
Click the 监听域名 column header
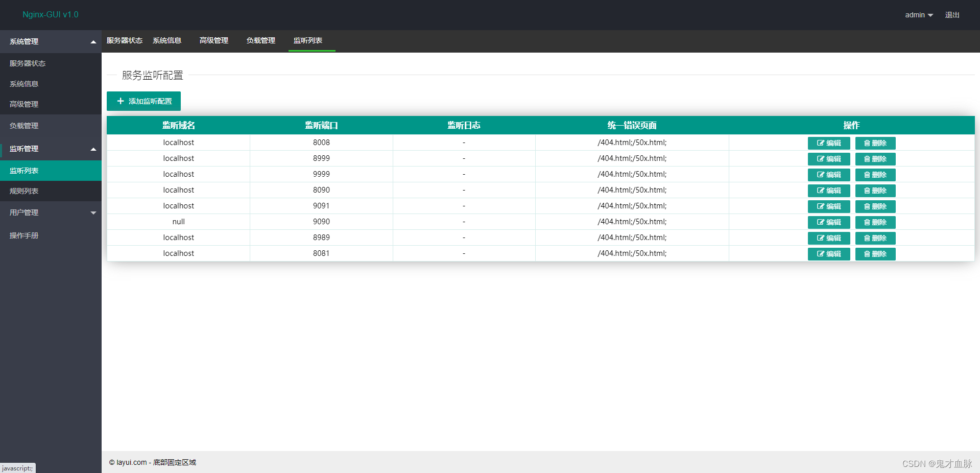[x=178, y=125]
